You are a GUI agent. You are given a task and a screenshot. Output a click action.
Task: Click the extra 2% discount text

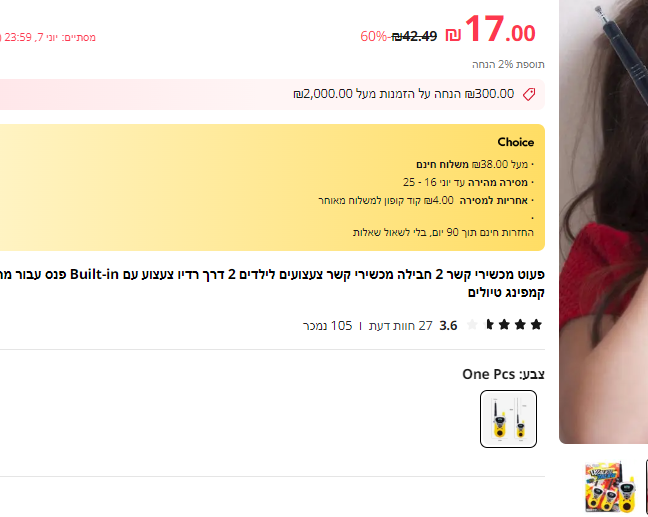(508, 64)
